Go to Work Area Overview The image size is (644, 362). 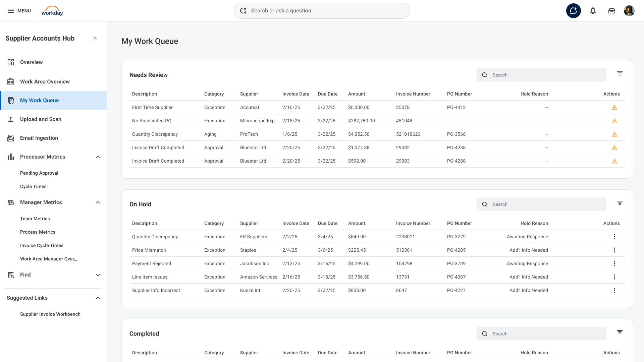pos(45,82)
